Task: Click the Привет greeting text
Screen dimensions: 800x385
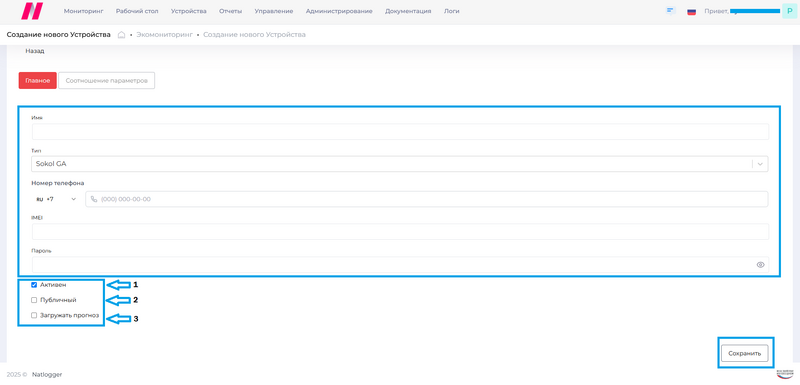Action: pos(716,11)
